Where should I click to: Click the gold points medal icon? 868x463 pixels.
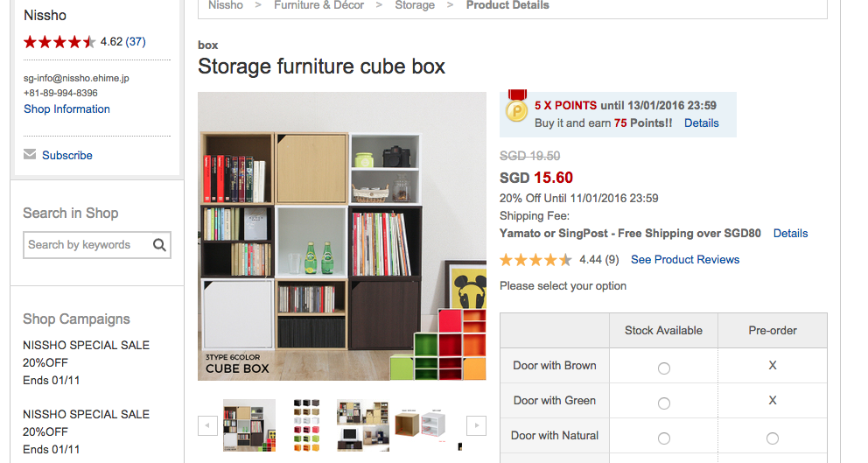point(516,110)
